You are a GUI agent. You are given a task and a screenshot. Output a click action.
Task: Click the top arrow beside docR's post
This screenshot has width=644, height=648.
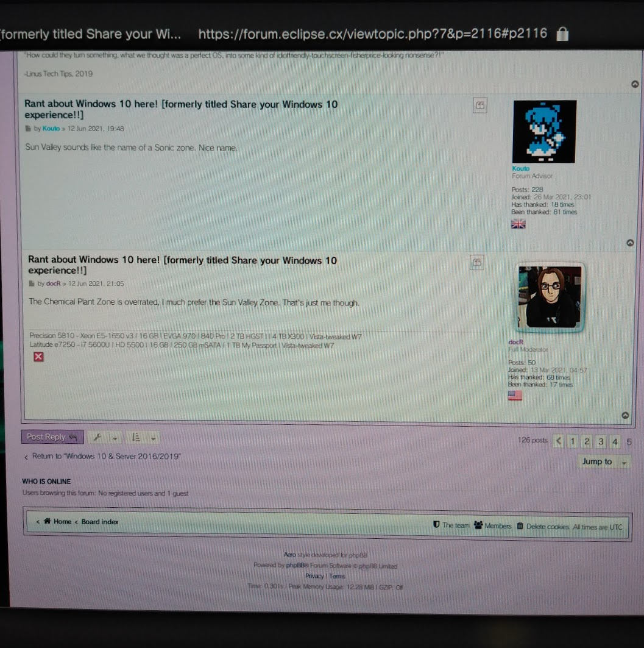[625, 415]
